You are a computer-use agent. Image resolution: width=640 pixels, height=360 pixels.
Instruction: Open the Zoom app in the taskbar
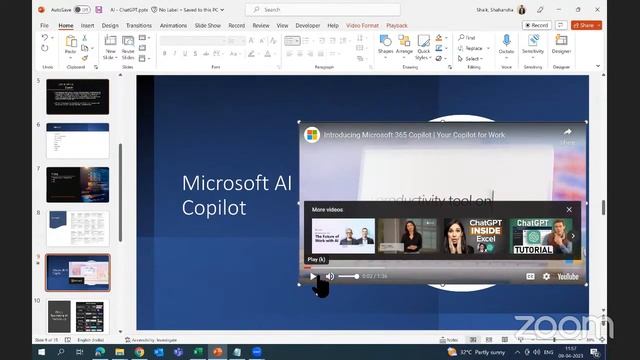[x=257, y=352]
